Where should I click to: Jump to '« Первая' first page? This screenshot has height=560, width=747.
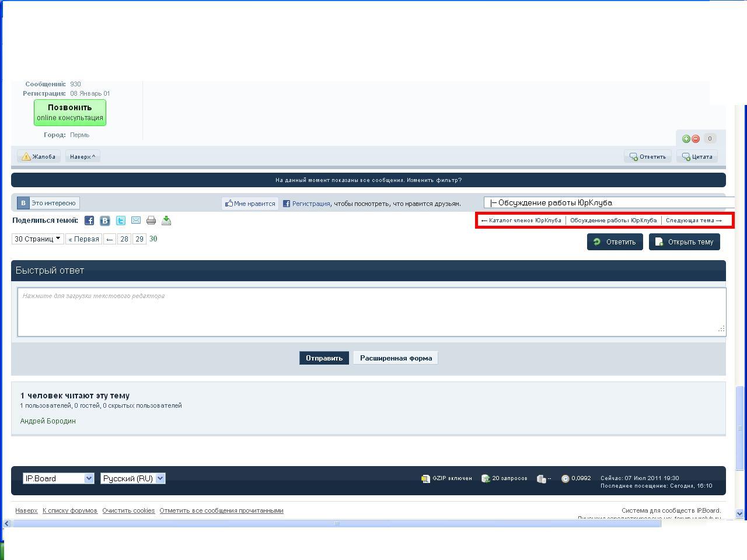pos(83,239)
